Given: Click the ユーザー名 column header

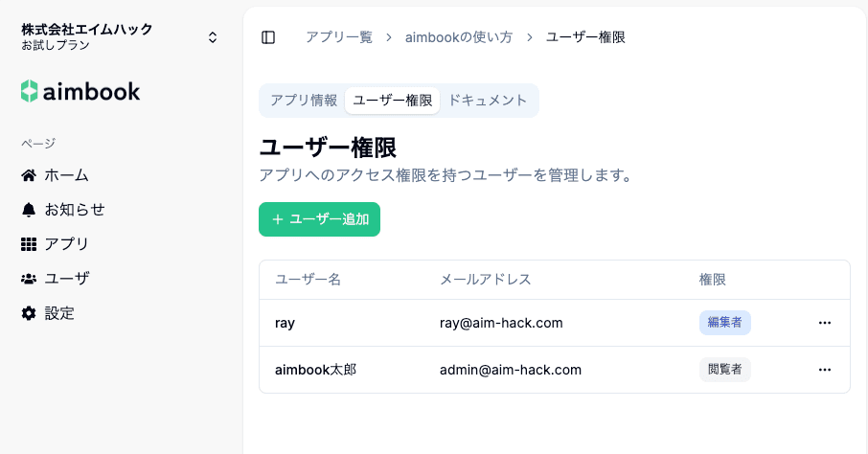Looking at the screenshot, I should (x=308, y=280).
